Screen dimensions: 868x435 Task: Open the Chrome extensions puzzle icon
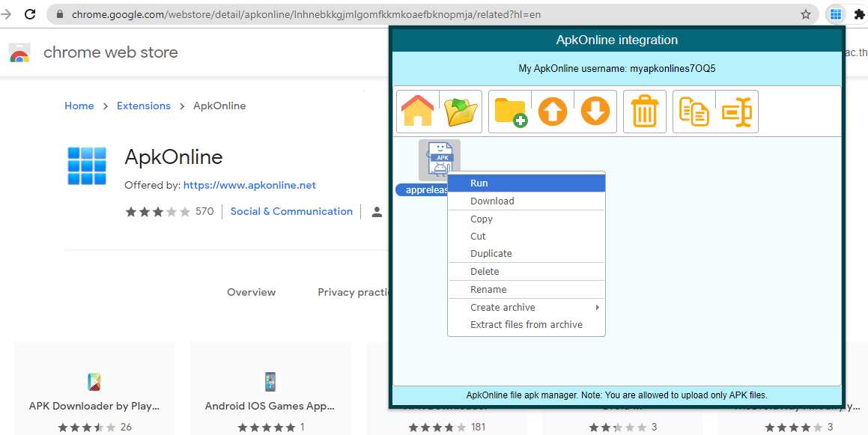(859, 14)
